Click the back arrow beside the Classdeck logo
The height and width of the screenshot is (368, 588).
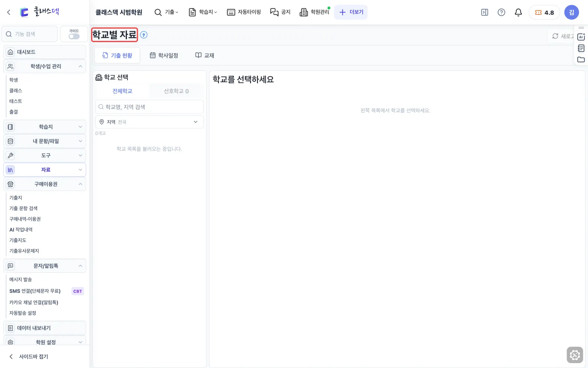[9, 12]
